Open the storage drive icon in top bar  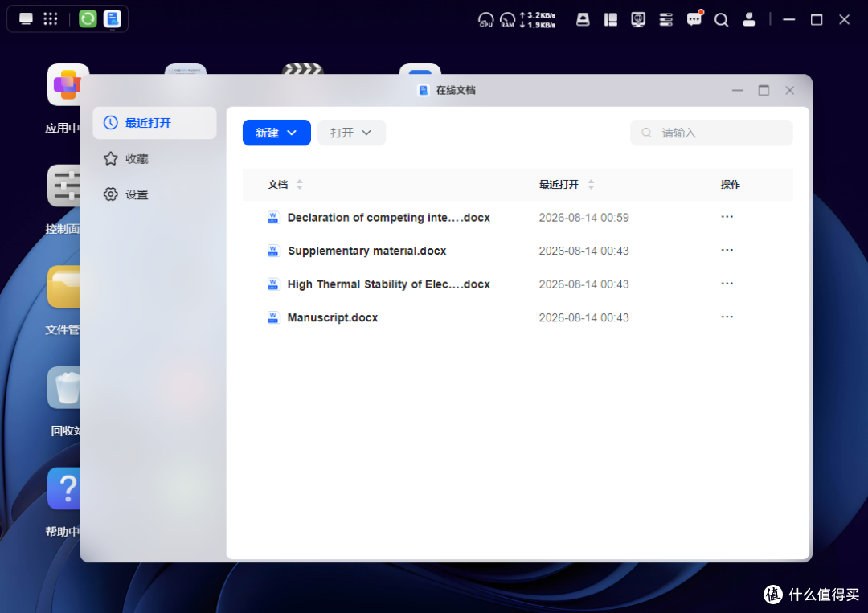coord(583,20)
